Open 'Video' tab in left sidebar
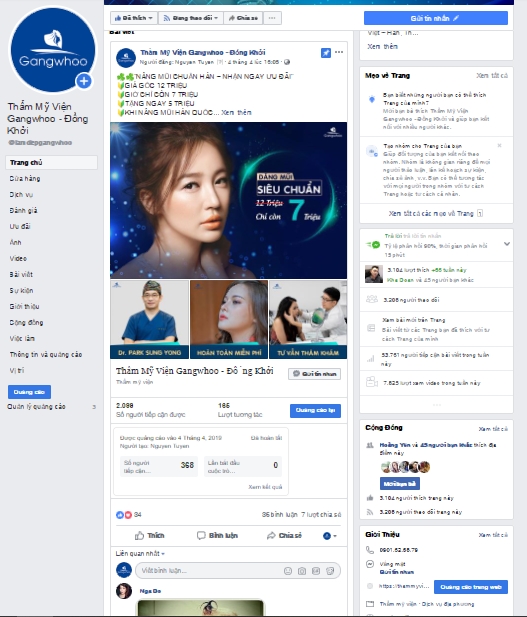This screenshot has height=617, width=527. [x=18, y=259]
